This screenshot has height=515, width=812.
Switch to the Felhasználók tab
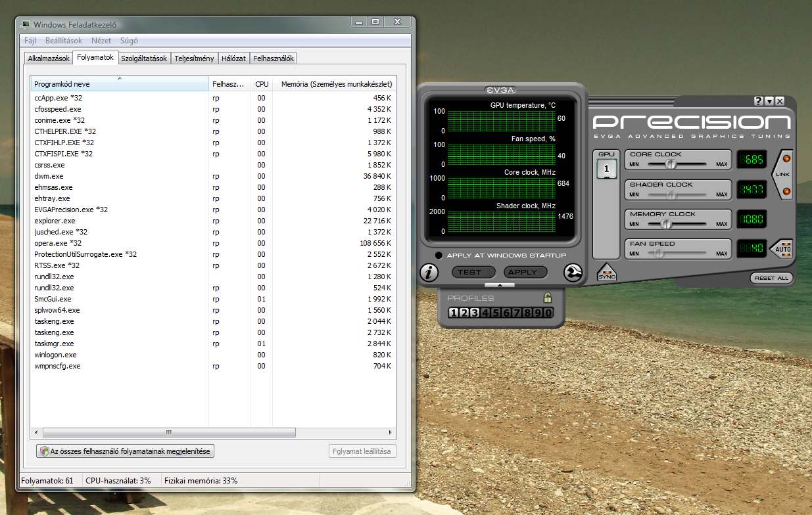coord(274,58)
